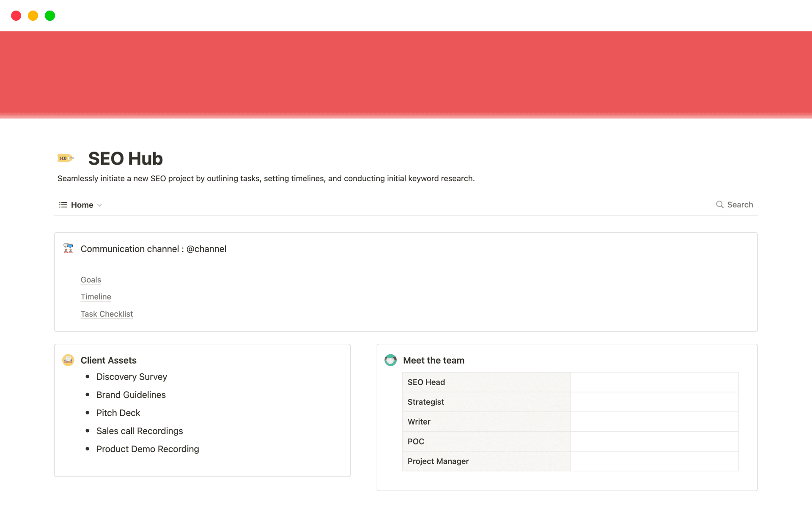Click the Search button
The height and width of the screenshot is (508, 812).
[740, 204]
